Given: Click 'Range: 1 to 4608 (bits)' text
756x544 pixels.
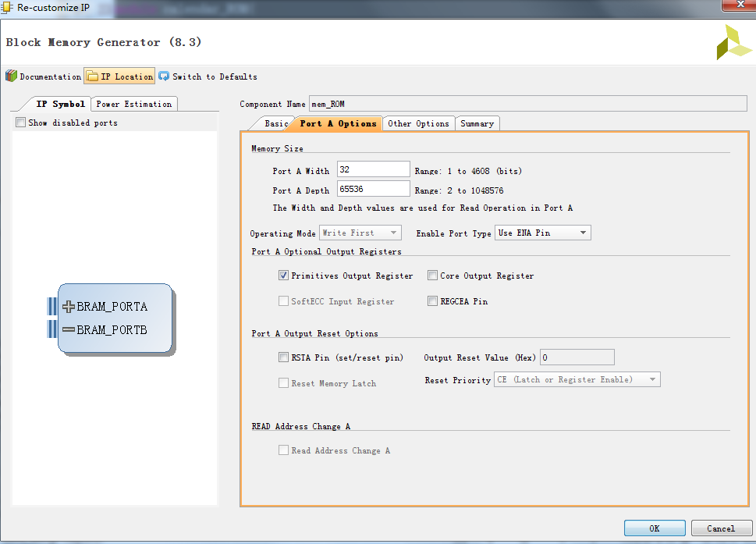Looking at the screenshot, I should tap(468, 171).
